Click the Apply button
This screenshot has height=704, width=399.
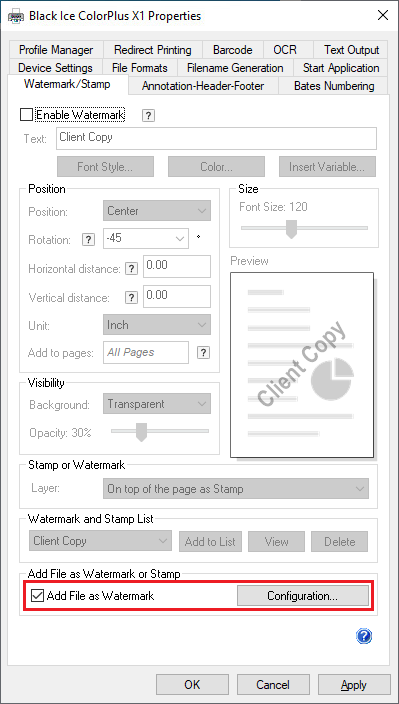point(354,685)
